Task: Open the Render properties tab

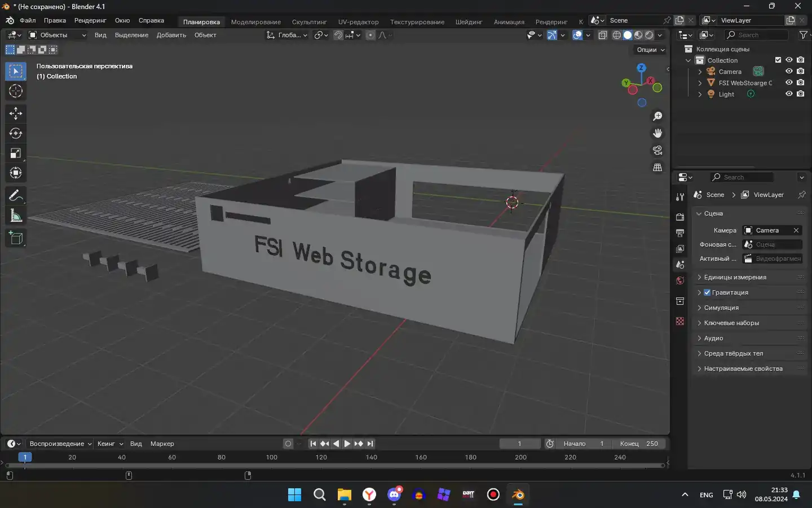Action: 680,217
